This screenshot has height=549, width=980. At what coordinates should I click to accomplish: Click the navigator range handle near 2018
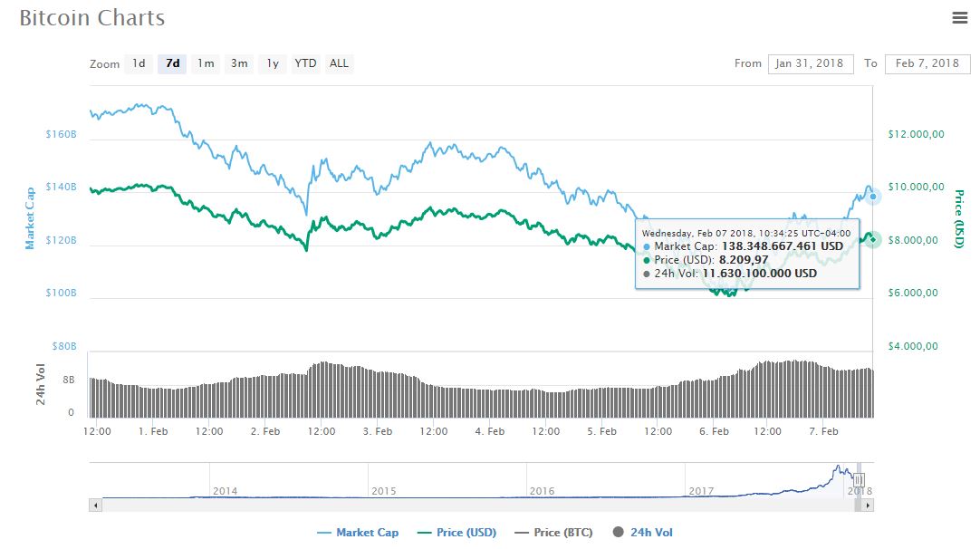tap(859, 479)
